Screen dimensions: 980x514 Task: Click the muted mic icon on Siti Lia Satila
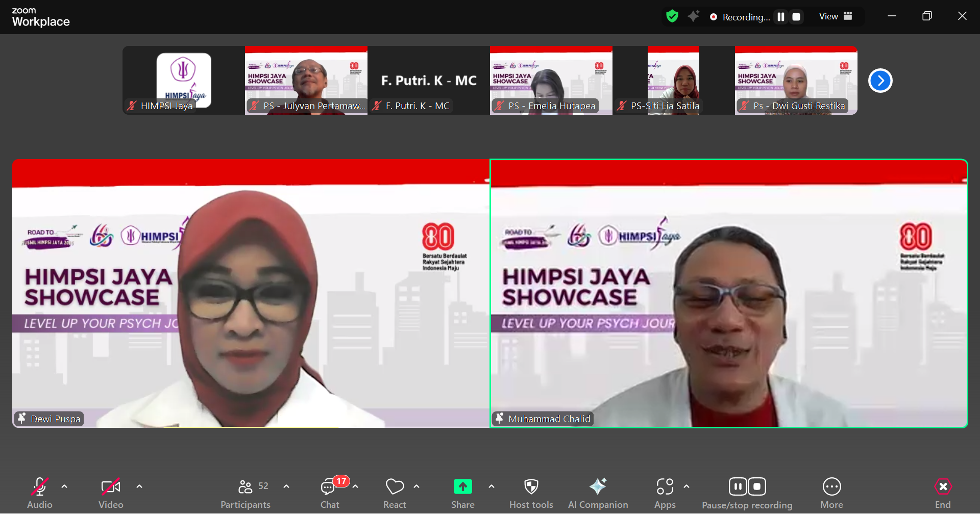click(x=622, y=106)
